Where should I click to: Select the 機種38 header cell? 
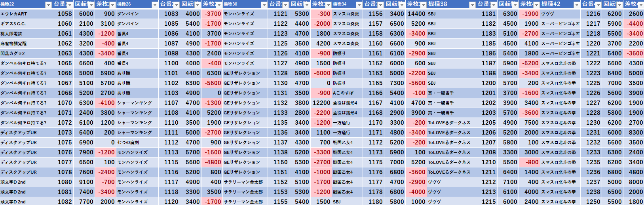point(452,4)
